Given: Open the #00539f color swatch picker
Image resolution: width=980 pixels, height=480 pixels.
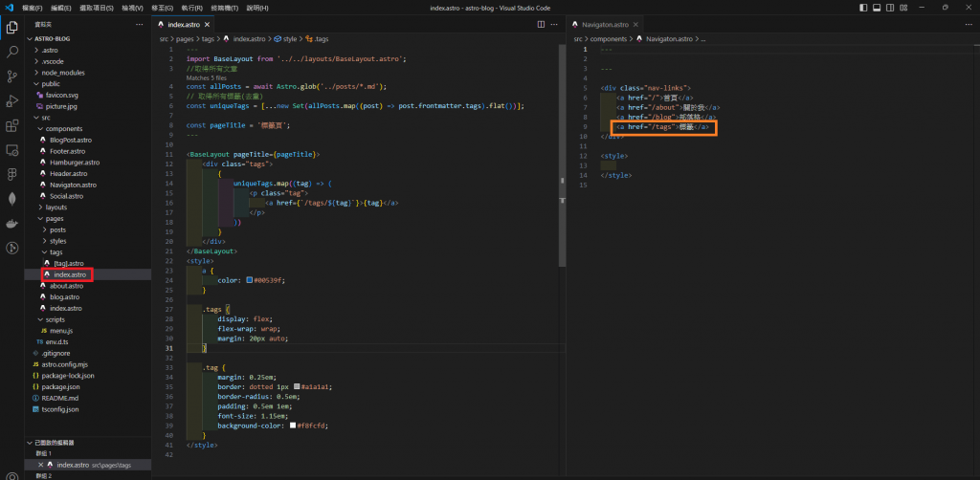Looking at the screenshot, I should point(250,280).
